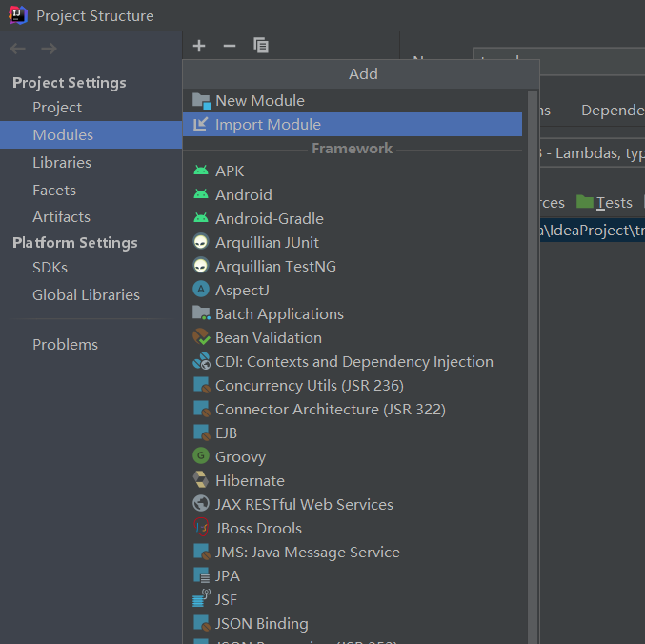Open the Problems section
The image size is (645, 644).
coord(91,344)
